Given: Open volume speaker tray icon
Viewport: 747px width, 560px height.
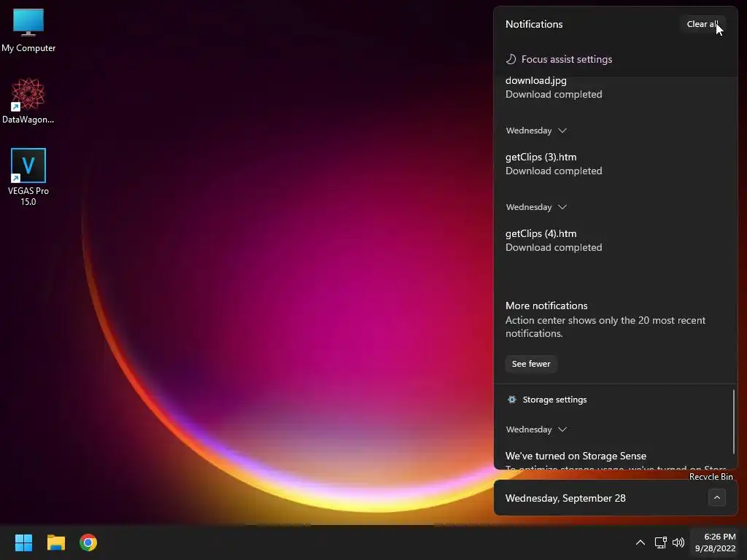Looking at the screenshot, I should [x=678, y=542].
